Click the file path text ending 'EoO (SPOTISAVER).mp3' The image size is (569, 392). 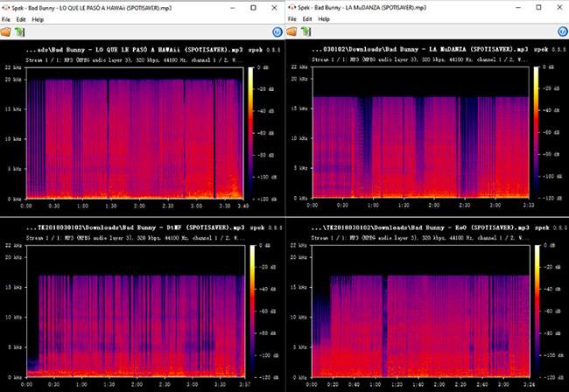click(420, 227)
